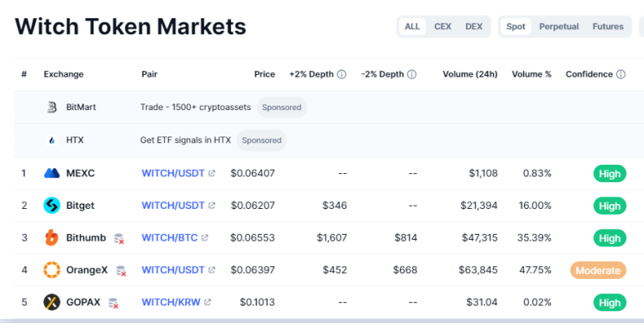Click the HTX exchange logo icon

tap(52, 141)
